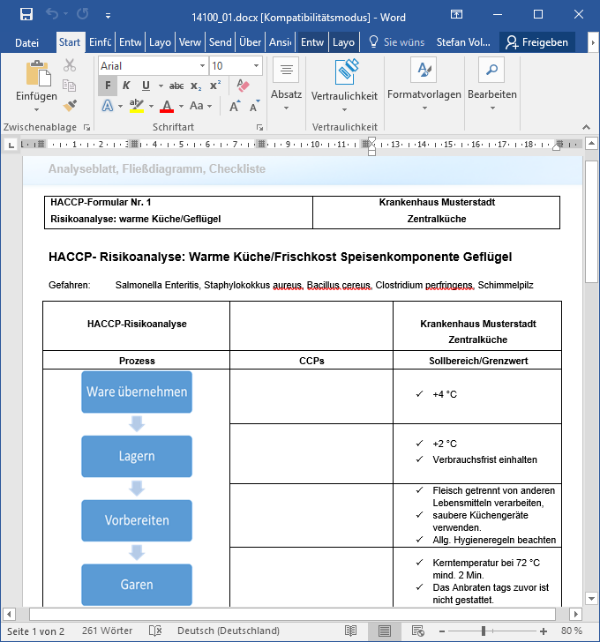Click the proofing errors status icon
600x642 pixels.
coord(153,631)
